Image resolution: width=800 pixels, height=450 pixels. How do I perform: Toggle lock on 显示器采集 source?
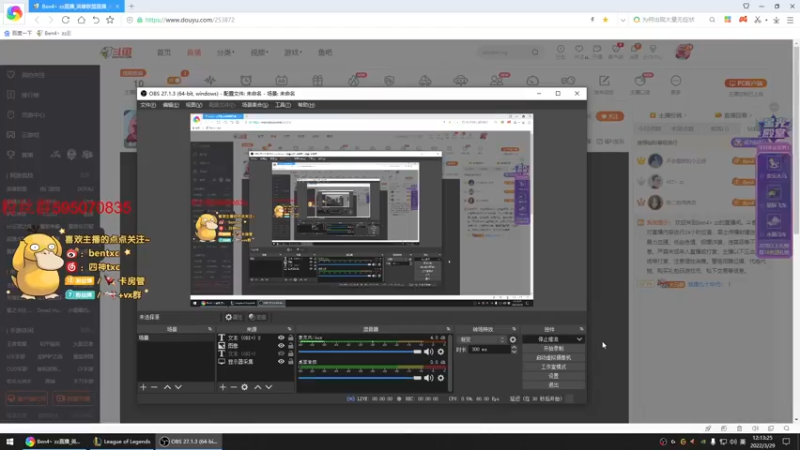291,362
